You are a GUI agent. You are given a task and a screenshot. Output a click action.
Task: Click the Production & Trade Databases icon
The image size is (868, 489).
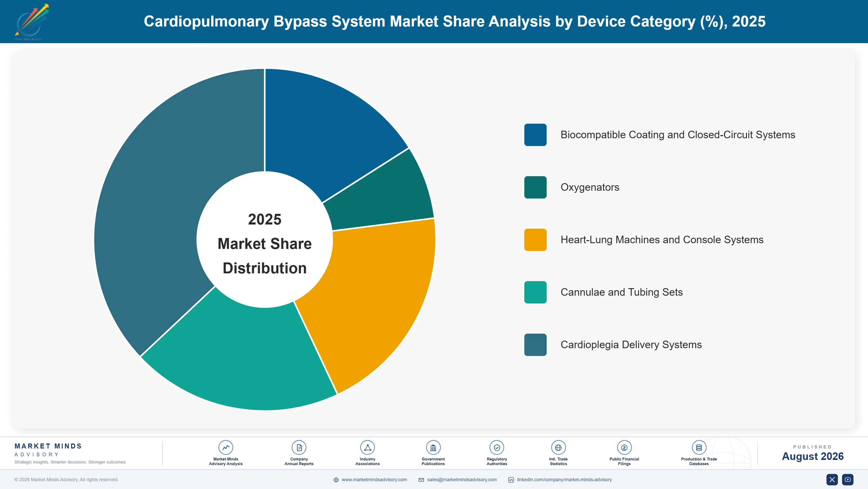click(699, 447)
